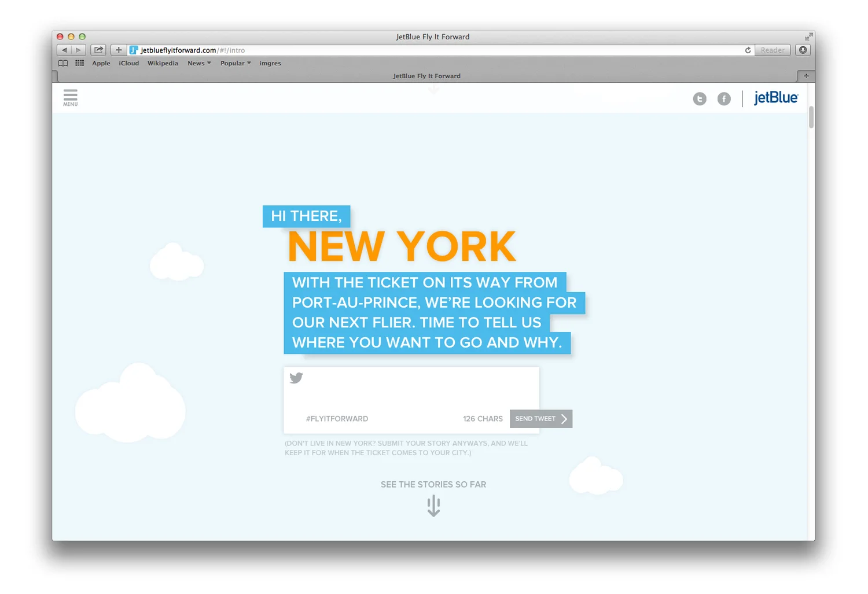
Task: Open Safari Downloads button
Action: [803, 50]
